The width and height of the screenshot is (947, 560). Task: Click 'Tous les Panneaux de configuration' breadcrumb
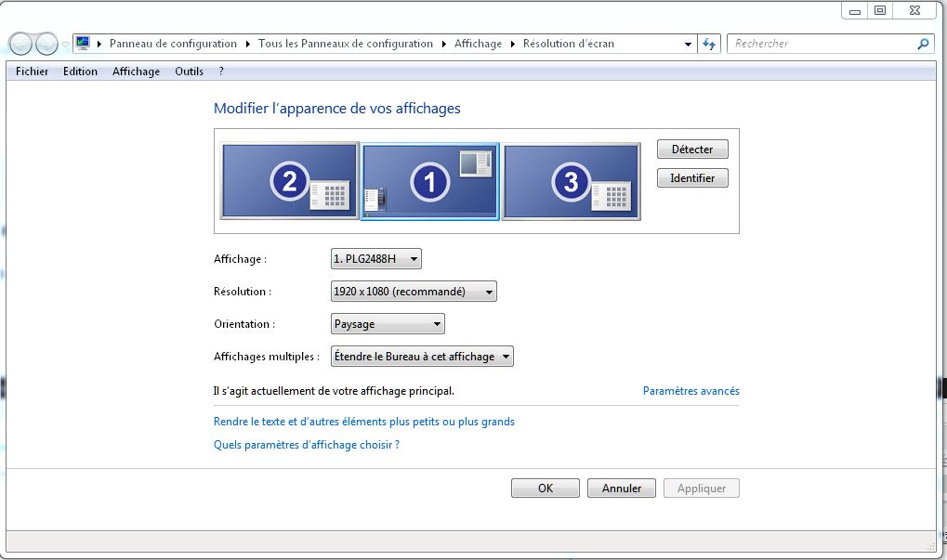click(x=346, y=44)
